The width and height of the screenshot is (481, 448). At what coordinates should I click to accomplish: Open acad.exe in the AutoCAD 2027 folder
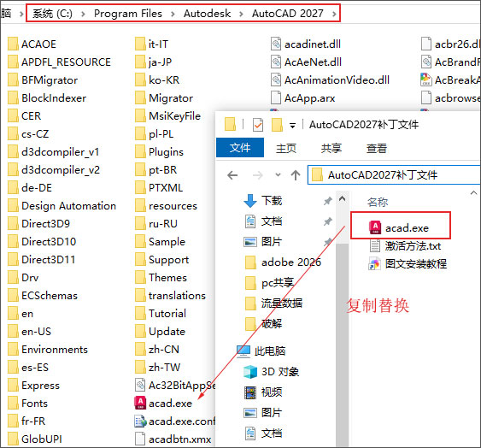(163, 404)
